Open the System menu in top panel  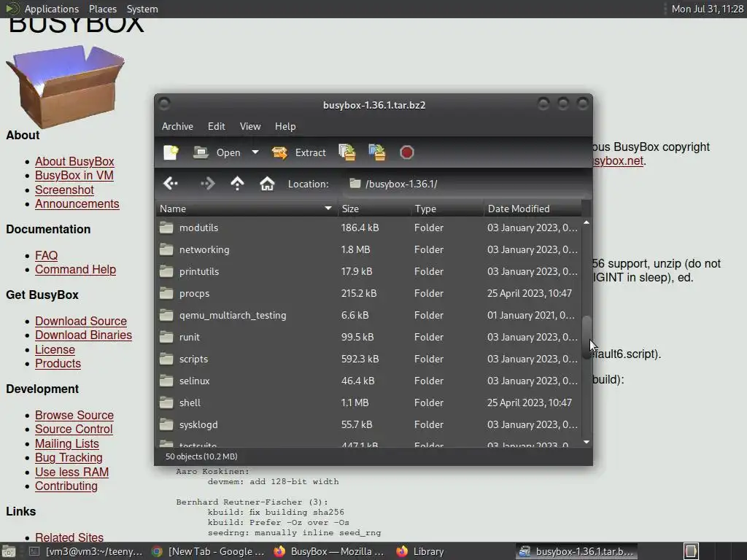click(142, 9)
